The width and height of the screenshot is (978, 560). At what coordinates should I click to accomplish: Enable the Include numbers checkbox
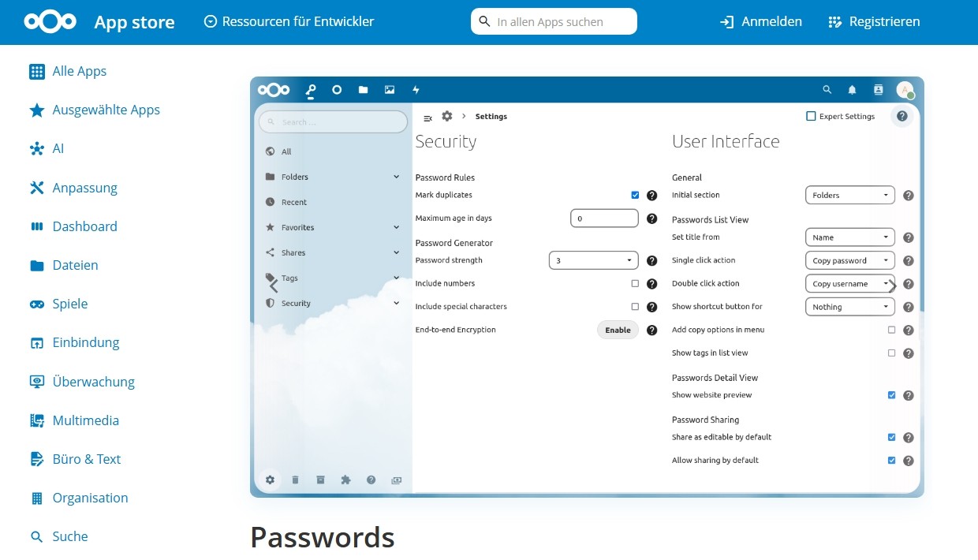coord(635,284)
